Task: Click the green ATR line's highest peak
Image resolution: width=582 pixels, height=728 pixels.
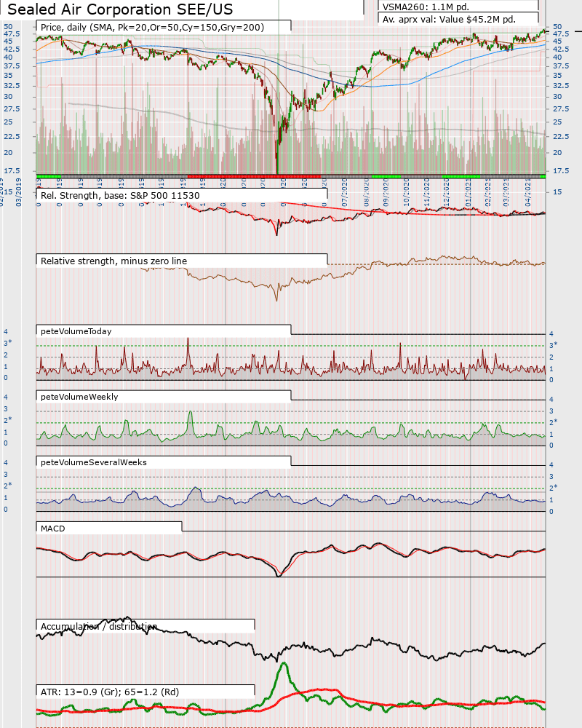Action: [284, 663]
